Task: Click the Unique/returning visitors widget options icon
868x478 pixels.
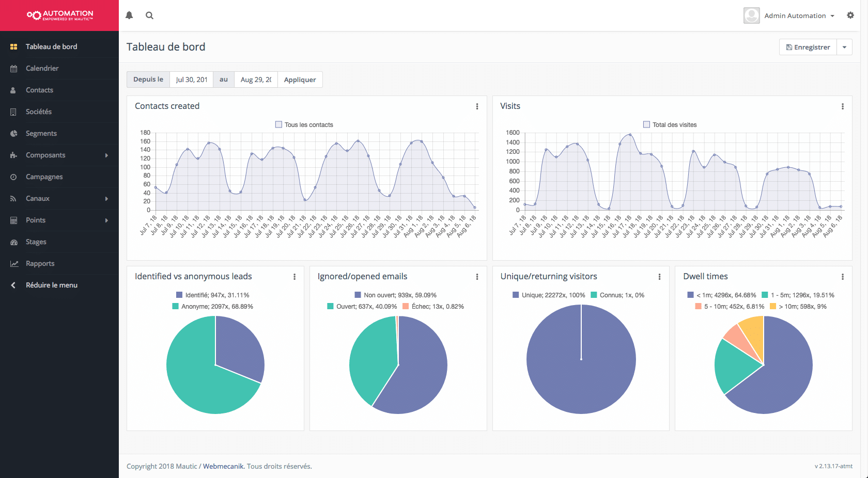Action: [660, 277]
